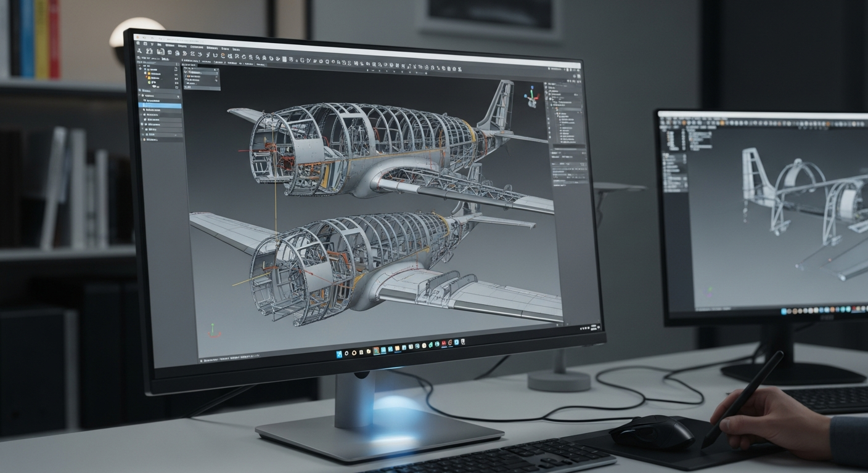
Task: Select the leftmost tool icon in main toolbar
Action: pos(140,51)
